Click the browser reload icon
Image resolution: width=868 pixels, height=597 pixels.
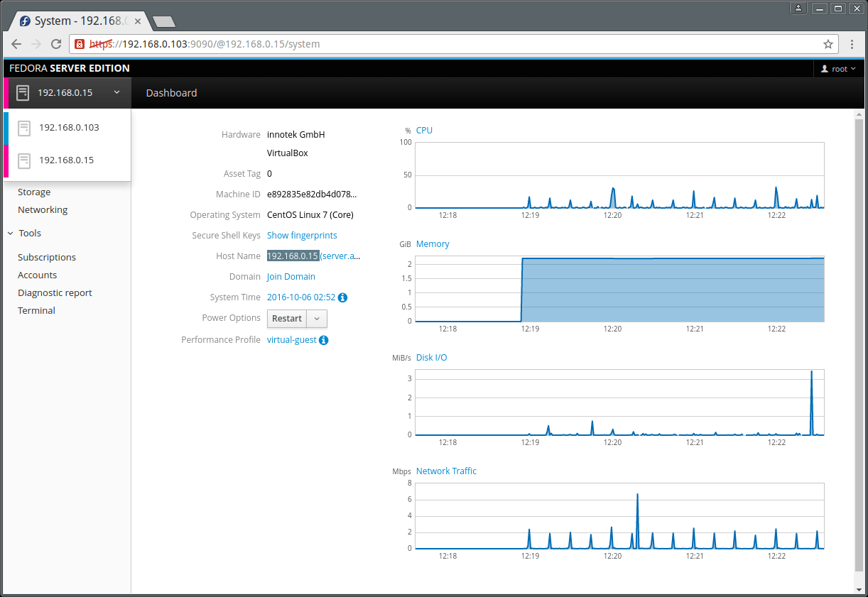tap(55, 44)
